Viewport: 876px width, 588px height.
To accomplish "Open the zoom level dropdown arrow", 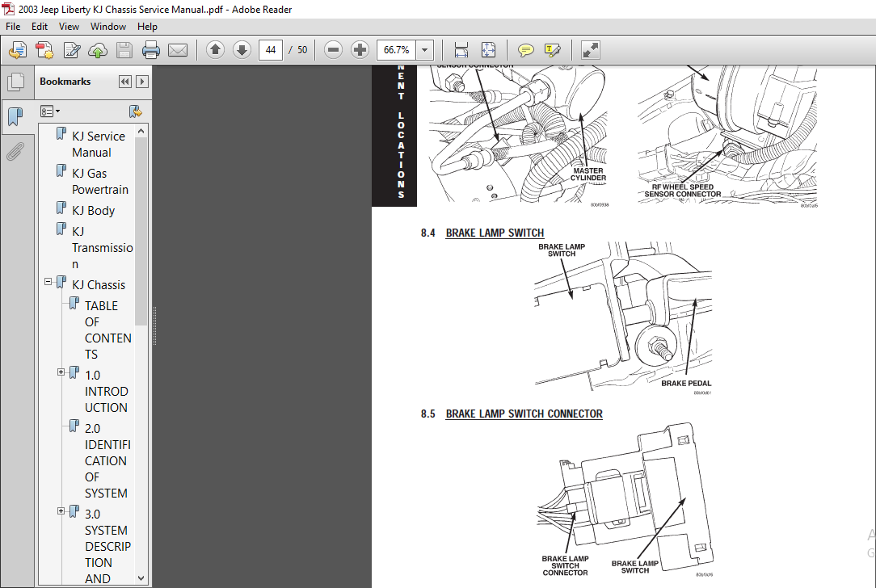I will coord(424,50).
